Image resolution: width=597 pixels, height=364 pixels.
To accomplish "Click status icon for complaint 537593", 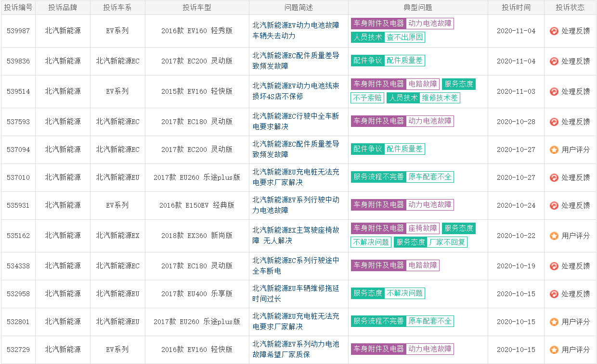I will tap(554, 122).
